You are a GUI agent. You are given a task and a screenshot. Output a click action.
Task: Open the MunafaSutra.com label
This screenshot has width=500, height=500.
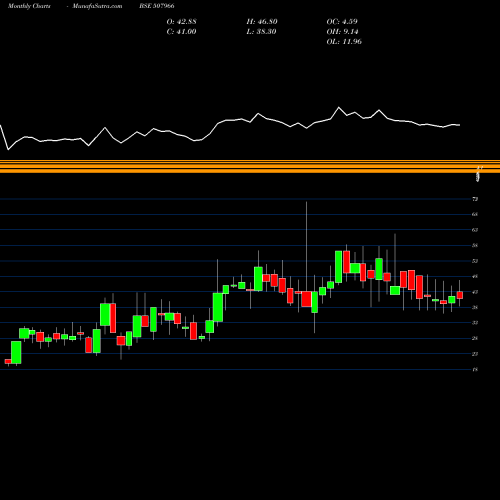coord(97,6)
